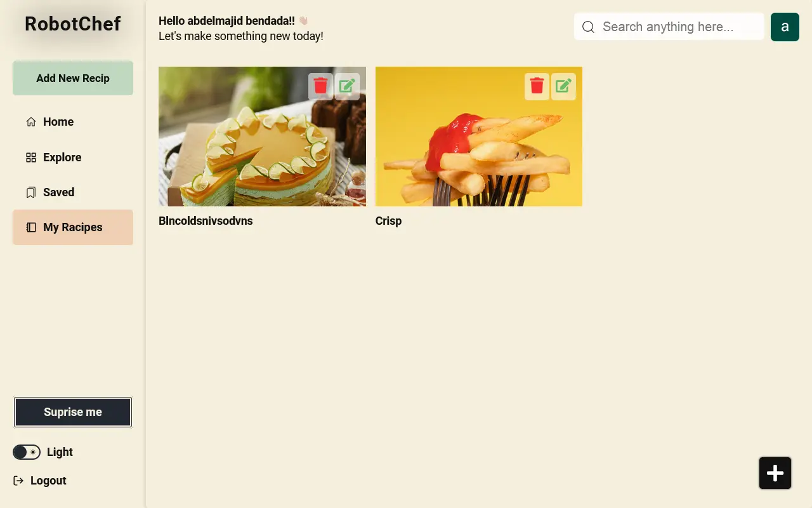Edit the Crisp recipe
Viewport: 812px width, 508px height.
[x=563, y=86]
